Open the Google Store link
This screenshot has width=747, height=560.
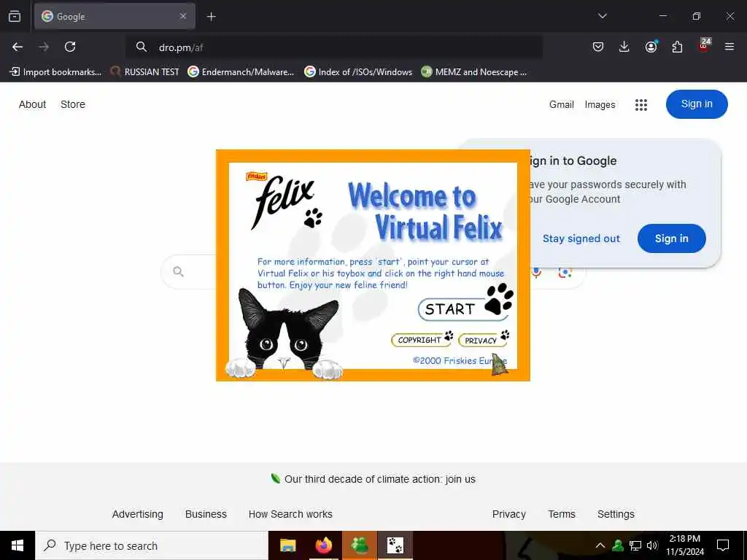(x=73, y=104)
